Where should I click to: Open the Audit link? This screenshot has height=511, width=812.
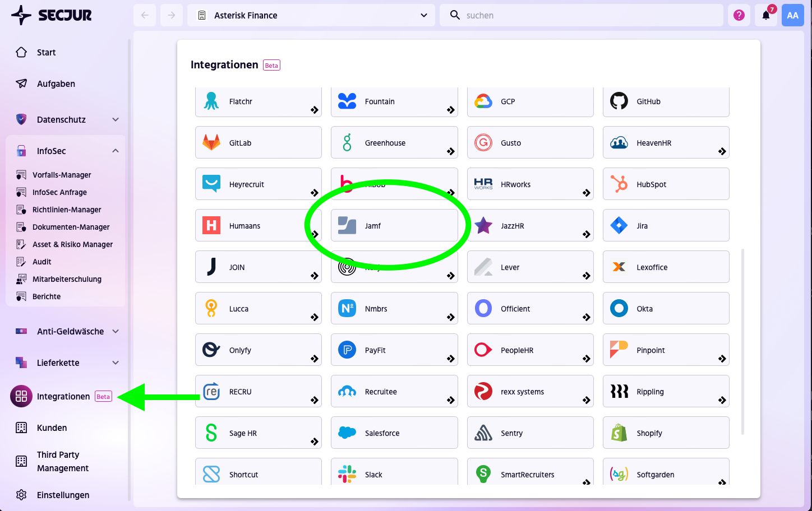coord(41,262)
